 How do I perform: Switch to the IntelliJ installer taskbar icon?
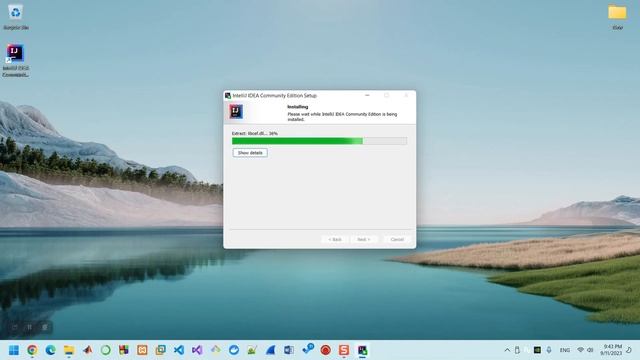pos(362,350)
